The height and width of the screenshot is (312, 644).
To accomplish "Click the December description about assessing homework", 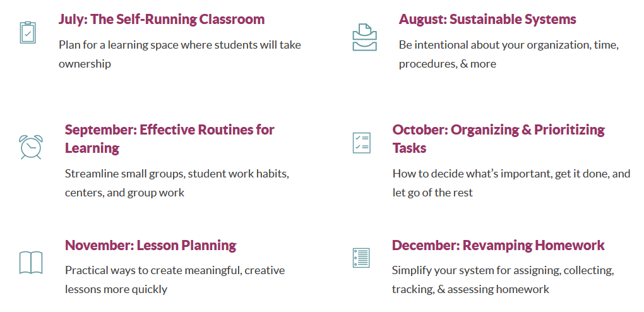I will [x=503, y=280].
